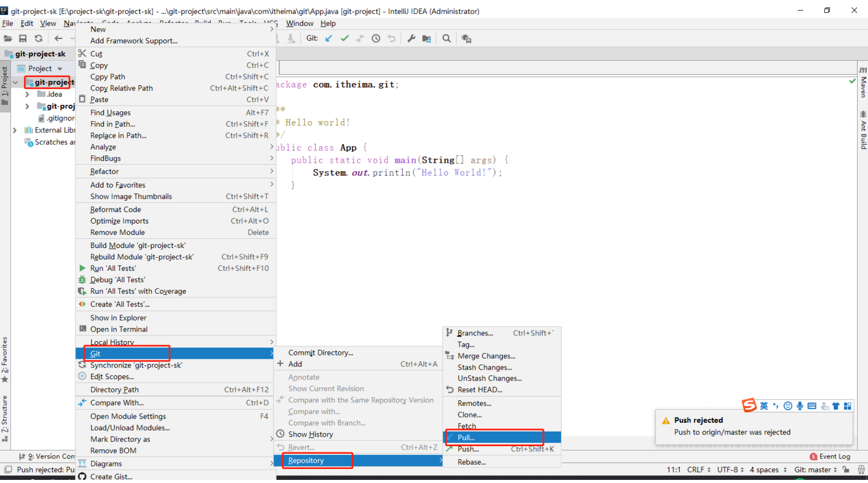
Task: Toggle the Sogou microphone voice input
Action: coord(800,406)
